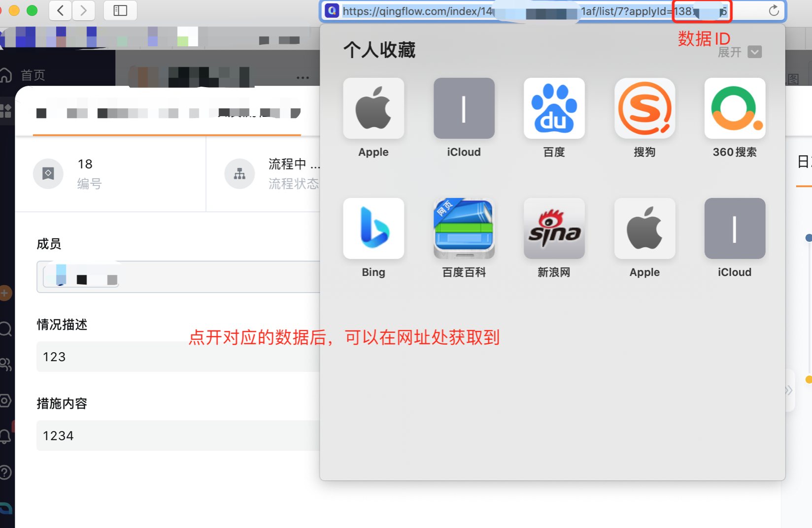Click the 个人收藏 heading
The image size is (812, 528).
coord(379,50)
